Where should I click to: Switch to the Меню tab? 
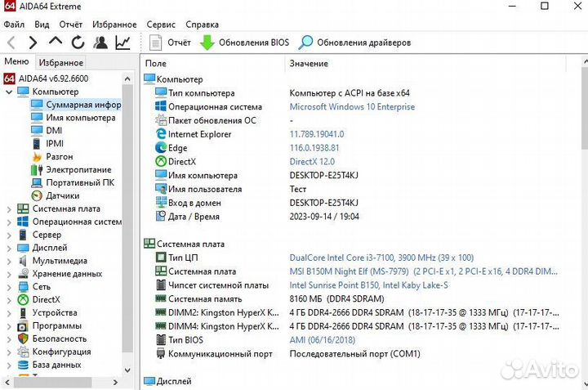click(17, 61)
